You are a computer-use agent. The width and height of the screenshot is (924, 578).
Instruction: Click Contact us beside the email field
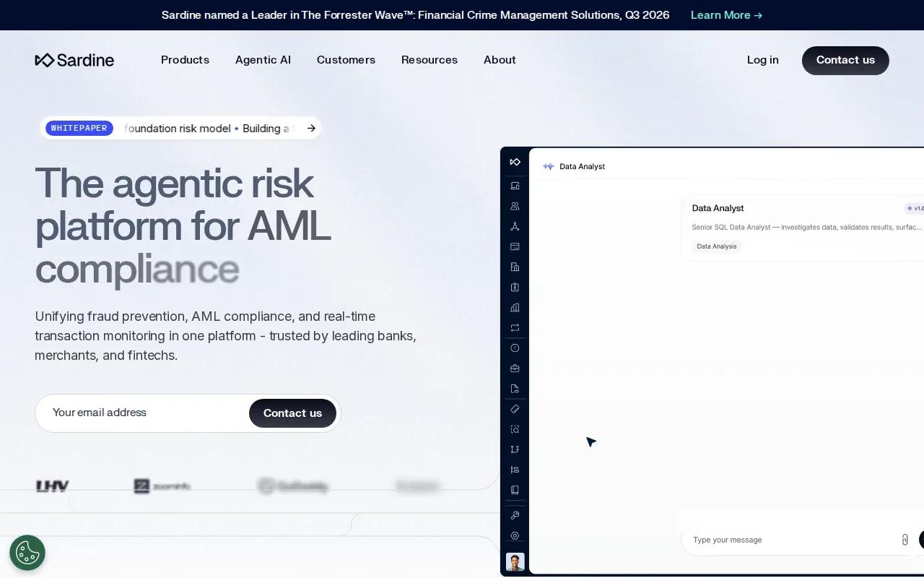coord(292,413)
